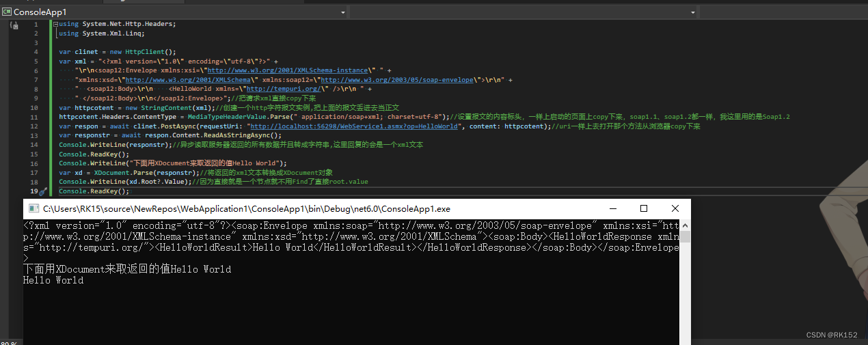
Task: Open the localhost:56298 WebService1.asmx link
Action: (354, 126)
